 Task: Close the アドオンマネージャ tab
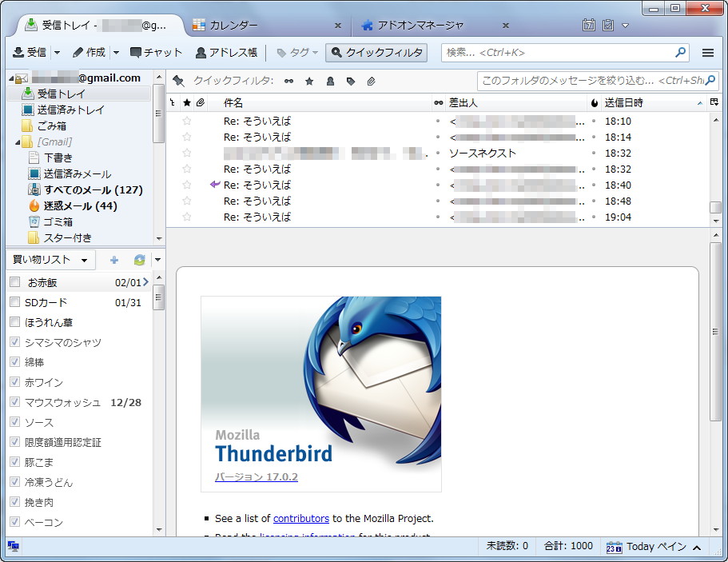[x=506, y=26]
